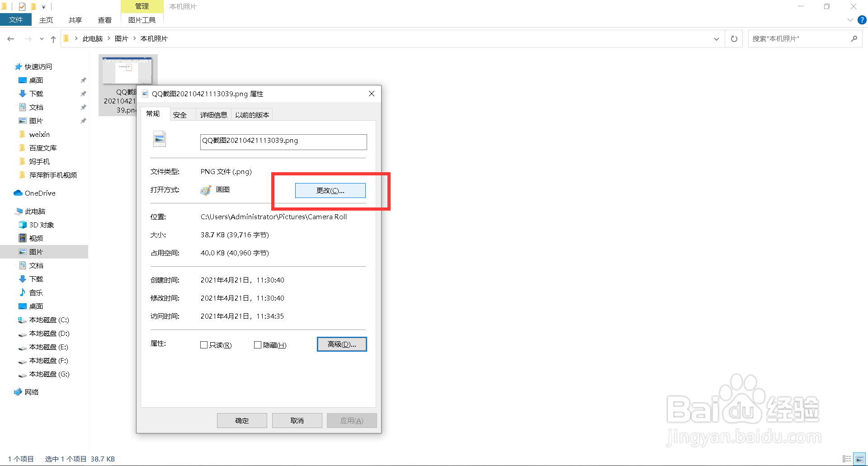The width and height of the screenshot is (868, 466).
Task: Open the 共享 ribbon tab
Action: point(75,20)
